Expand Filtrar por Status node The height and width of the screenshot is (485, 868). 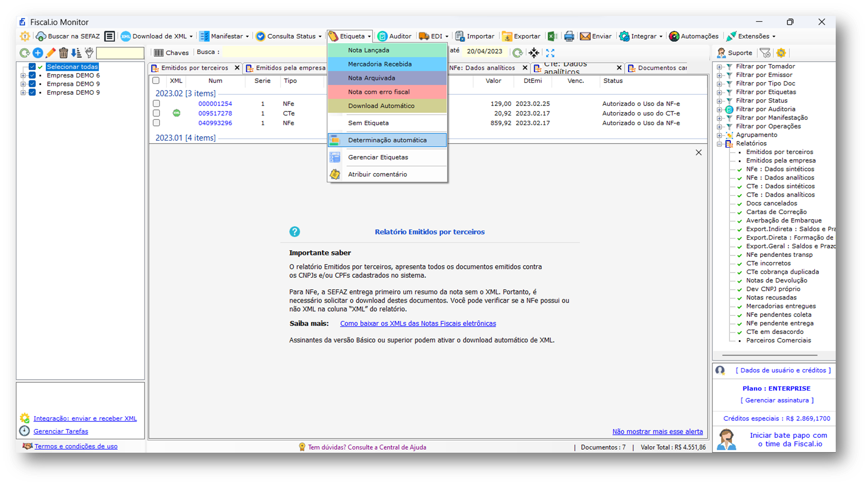pyautogui.click(x=719, y=101)
